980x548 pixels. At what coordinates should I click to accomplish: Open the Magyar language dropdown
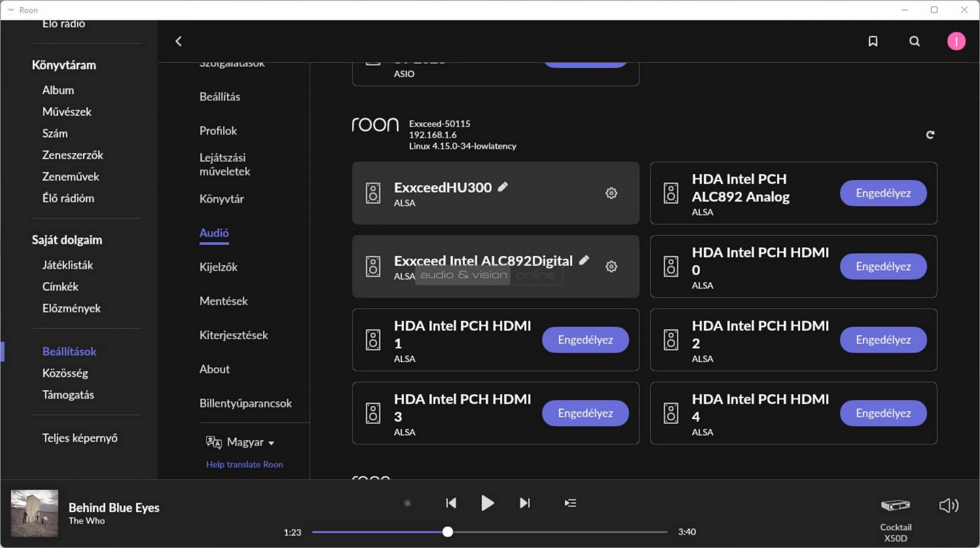pyautogui.click(x=250, y=442)
